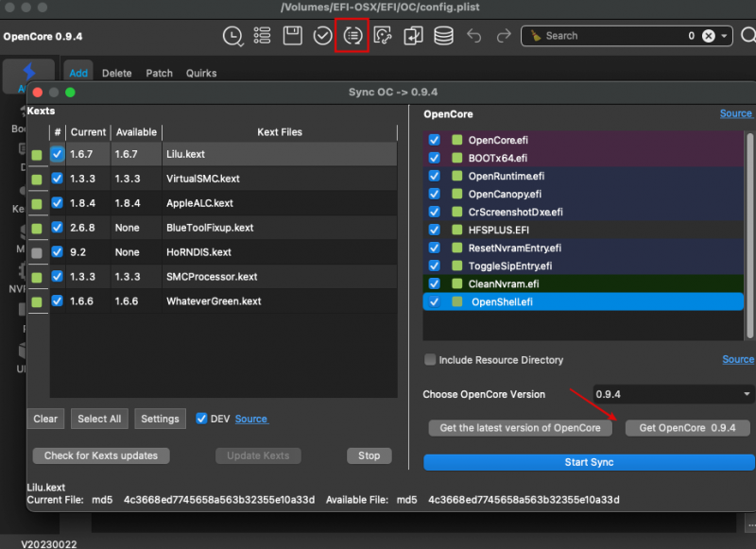Expand the search options dropdown arrow
The height and width of the screenshot is (549, 756).
[725, 36]
